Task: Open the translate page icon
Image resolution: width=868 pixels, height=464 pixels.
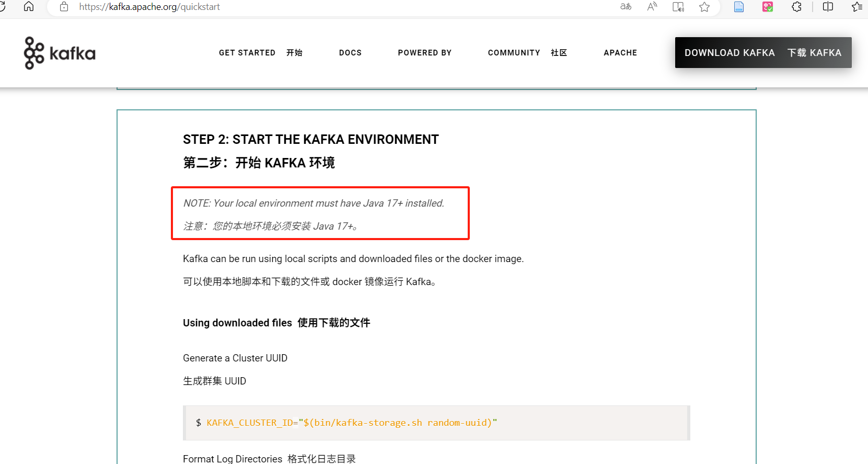Action: [x=626, y=7]
